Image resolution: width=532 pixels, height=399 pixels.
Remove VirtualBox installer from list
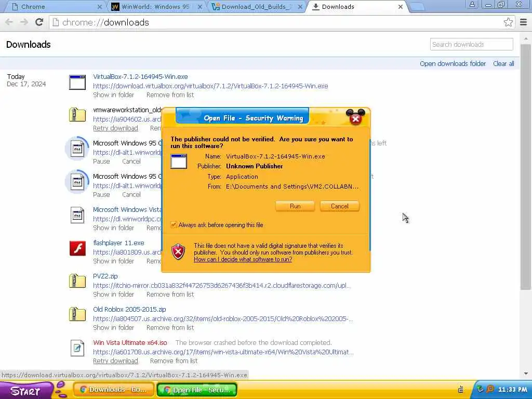170,95
